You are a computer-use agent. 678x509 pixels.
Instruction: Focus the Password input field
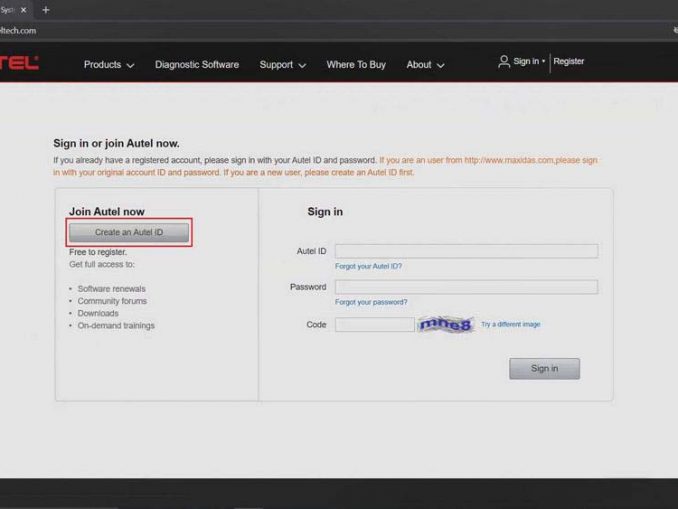pyautogui.click(x=467, y=287)
